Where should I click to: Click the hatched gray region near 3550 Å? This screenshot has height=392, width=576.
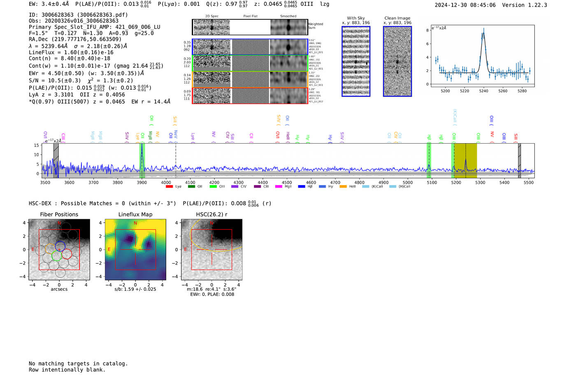(56, 160)
